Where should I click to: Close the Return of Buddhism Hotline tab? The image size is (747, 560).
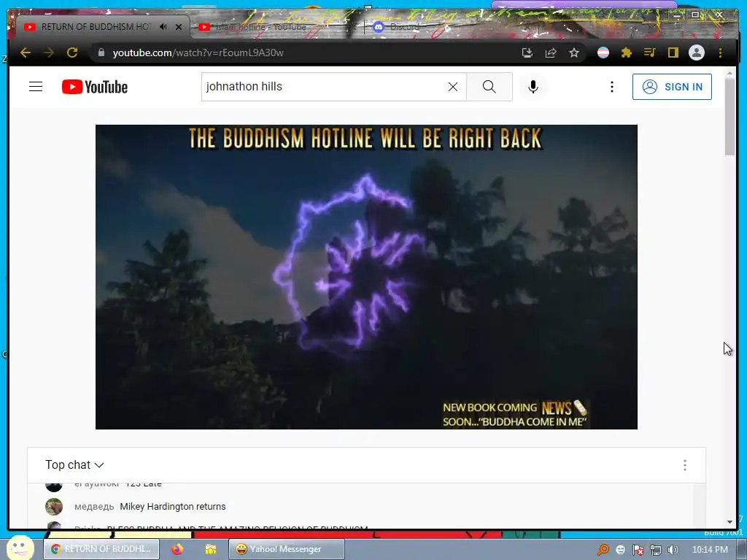click(179, 27)
